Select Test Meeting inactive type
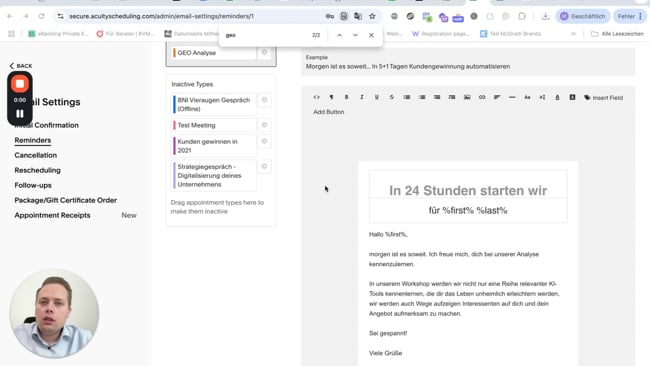The image size is (650, 366). click(x=214, y=125)
